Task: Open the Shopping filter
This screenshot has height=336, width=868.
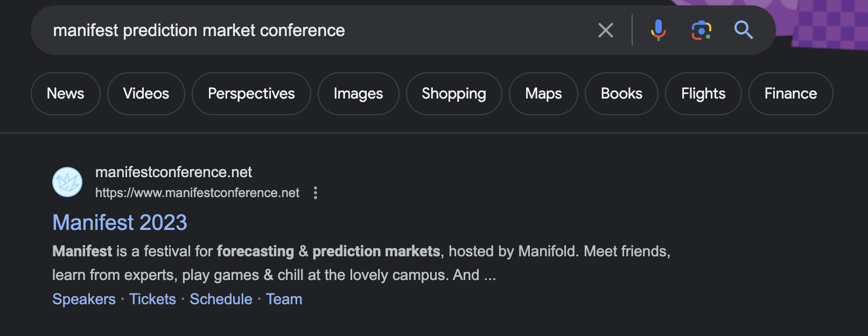Action: click(454, 94)
